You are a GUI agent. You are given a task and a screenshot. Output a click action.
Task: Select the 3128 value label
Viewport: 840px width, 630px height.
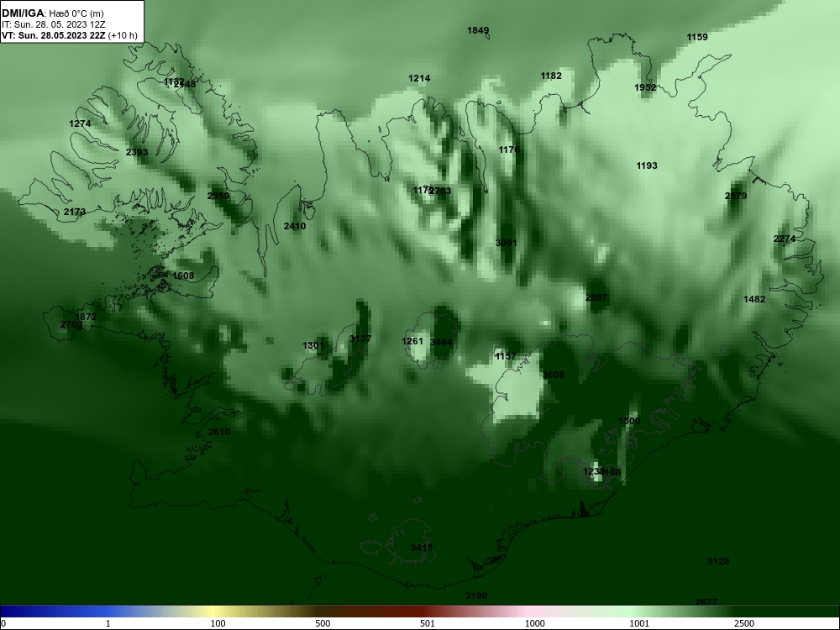[718, 561]
